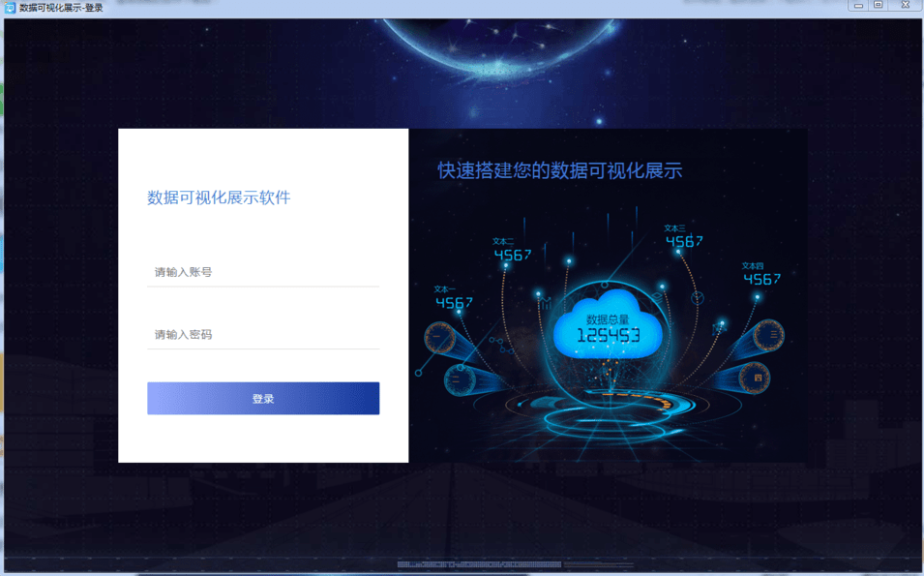Click the stacked layers icon beside cloud

pyautogui.click(x=658, y=296)
